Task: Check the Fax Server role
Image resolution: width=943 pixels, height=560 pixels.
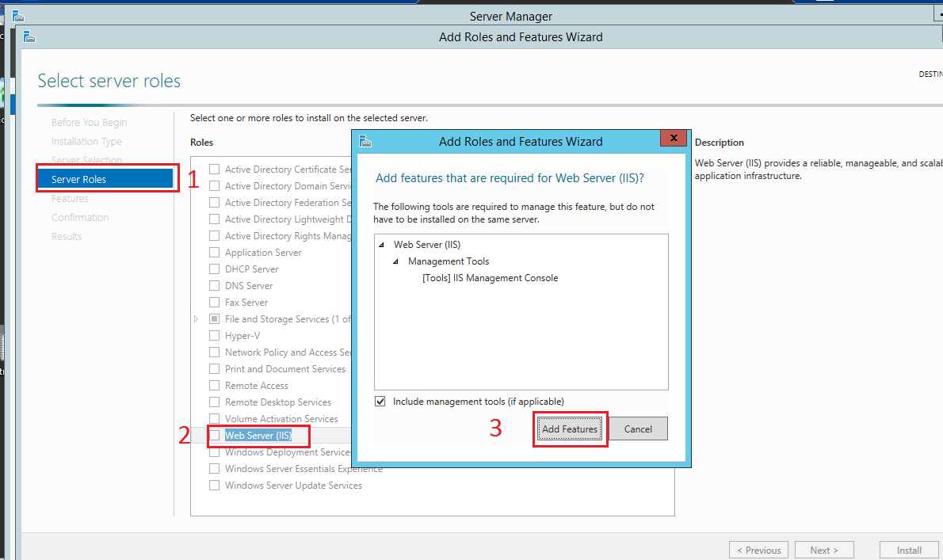Action: pos(215,303)
